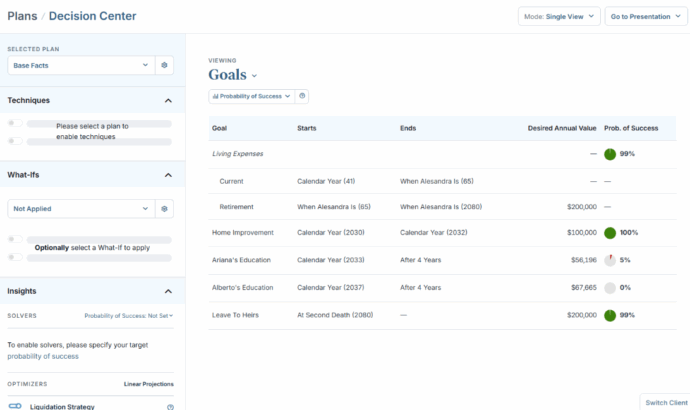The width and height of the screenshot is (690, 410).
Task: Toggle the first What-Ifs switch
Action: (x=15, y=240)
